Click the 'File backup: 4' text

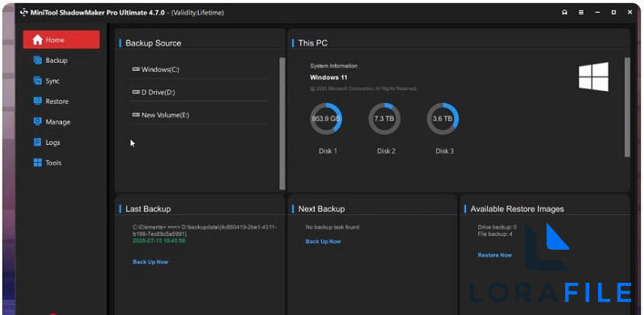point(495,234)
